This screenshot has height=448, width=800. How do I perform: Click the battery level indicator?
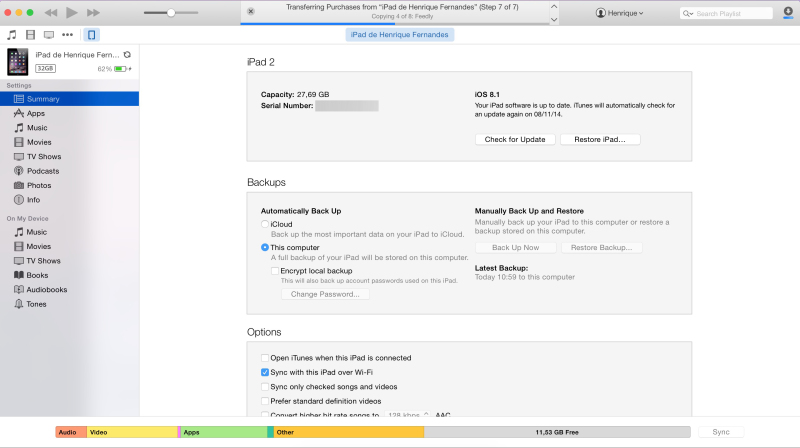[120, 69]
